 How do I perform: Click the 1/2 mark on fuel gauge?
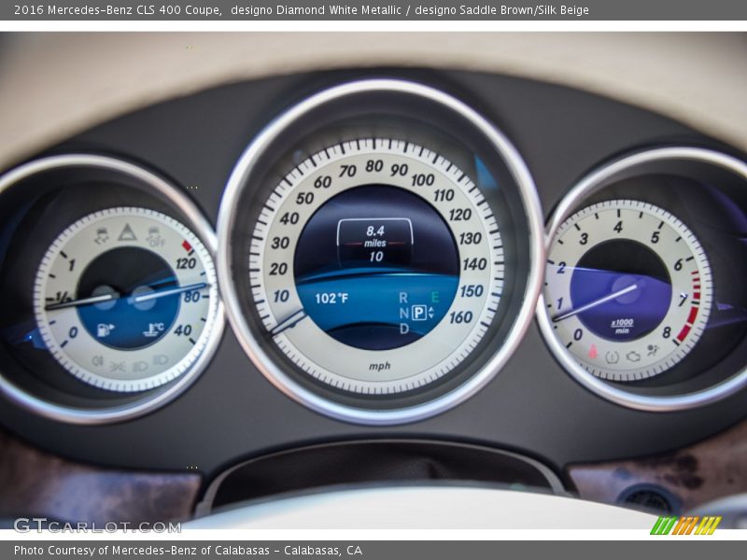click(x=63, y=299)
